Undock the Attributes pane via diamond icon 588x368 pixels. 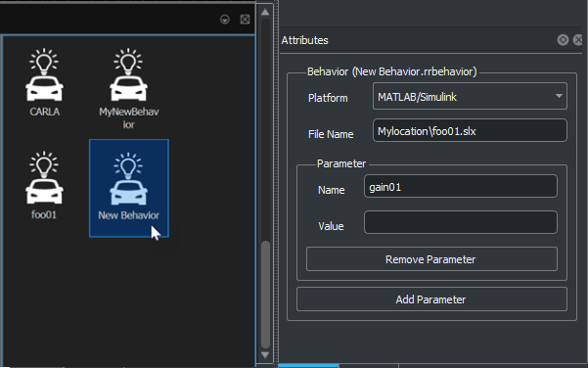[563, 40]
